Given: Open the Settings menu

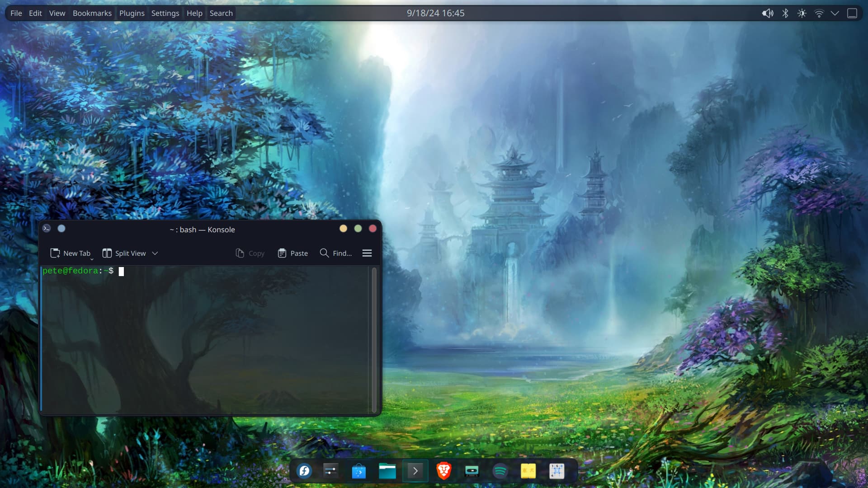Looking at the screenshot, I should 165,13.
